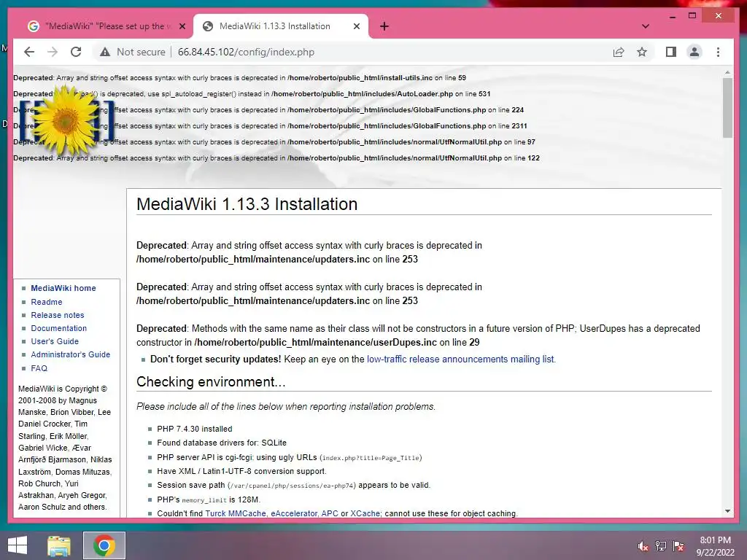Open the Documentation link
Viewport: 747px width, 560px height.
click(59, 328)
